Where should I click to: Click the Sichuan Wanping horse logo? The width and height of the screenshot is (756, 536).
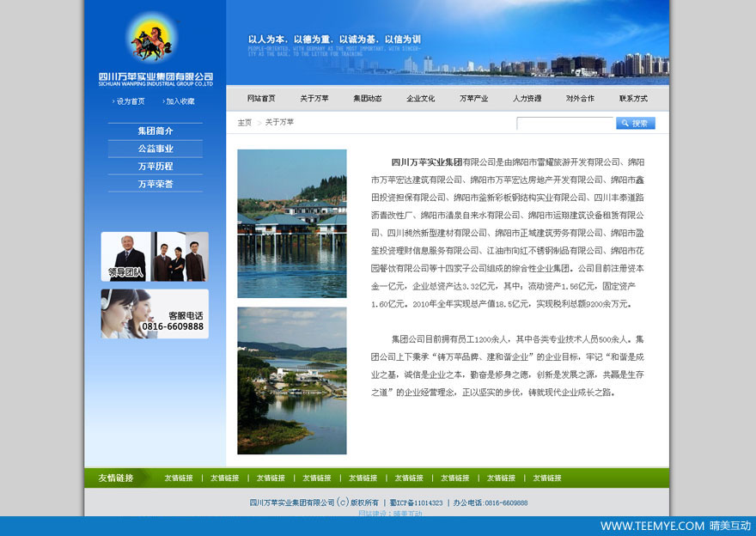click(151, 40)
